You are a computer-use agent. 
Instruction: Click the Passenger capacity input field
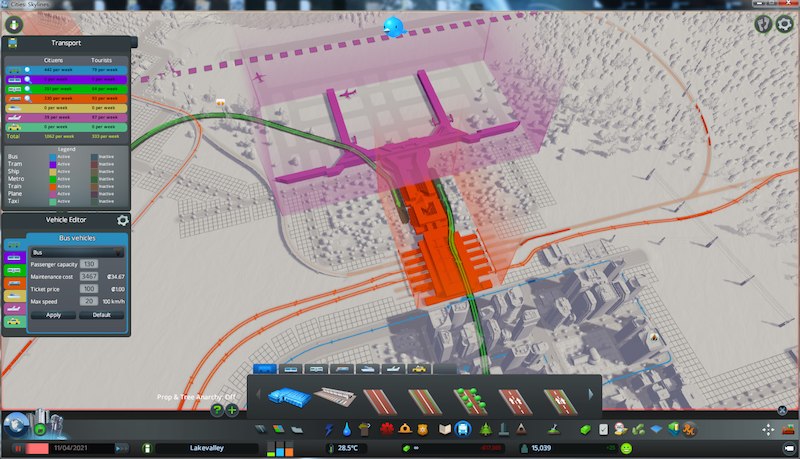coord(90,264)
